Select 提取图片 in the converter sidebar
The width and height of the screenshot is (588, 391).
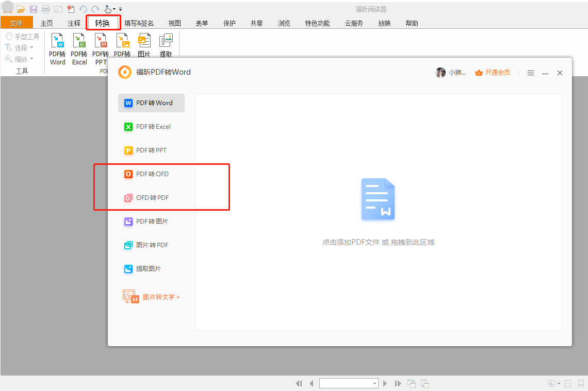pos(151,268)
